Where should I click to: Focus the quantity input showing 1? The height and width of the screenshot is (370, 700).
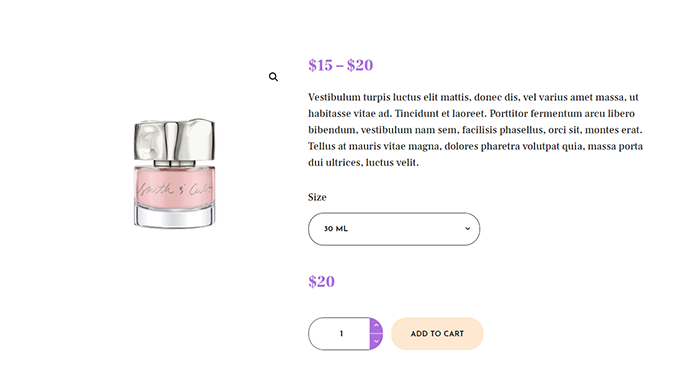[339, 334]
